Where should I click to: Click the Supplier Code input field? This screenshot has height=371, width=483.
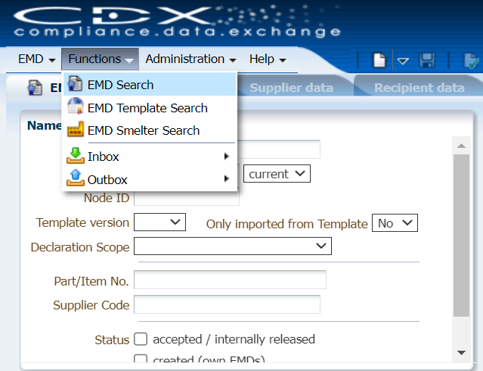(x=227, y=304)
